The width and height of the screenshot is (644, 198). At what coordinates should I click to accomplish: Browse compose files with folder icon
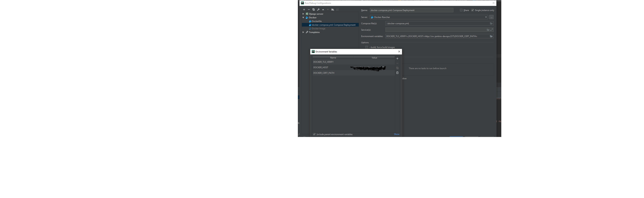click(491, 23)
